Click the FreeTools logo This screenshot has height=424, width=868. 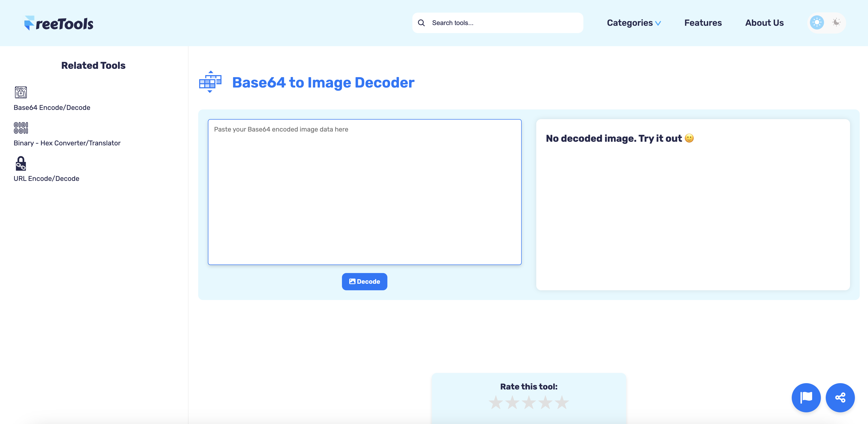click(59, 23)
